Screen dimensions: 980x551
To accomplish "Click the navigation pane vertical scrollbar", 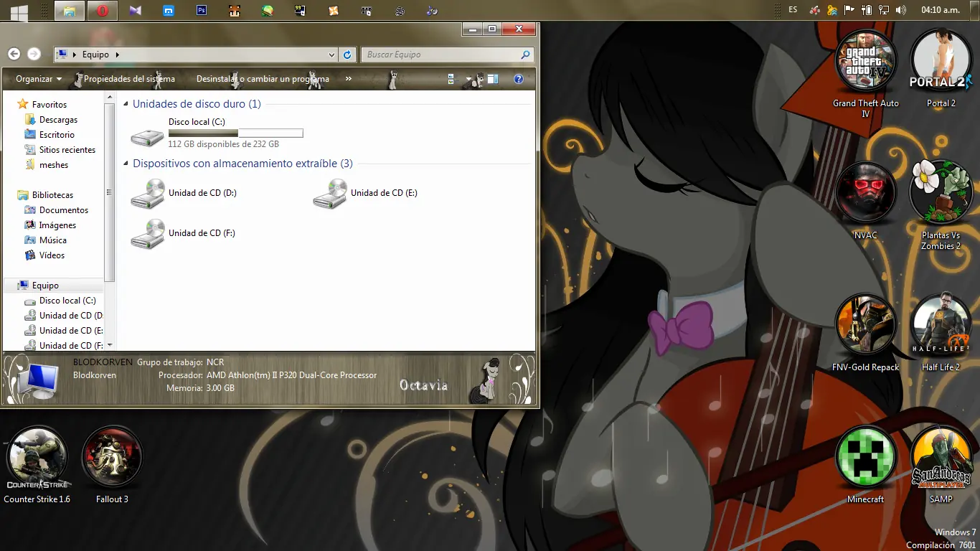I will (110, 192).
